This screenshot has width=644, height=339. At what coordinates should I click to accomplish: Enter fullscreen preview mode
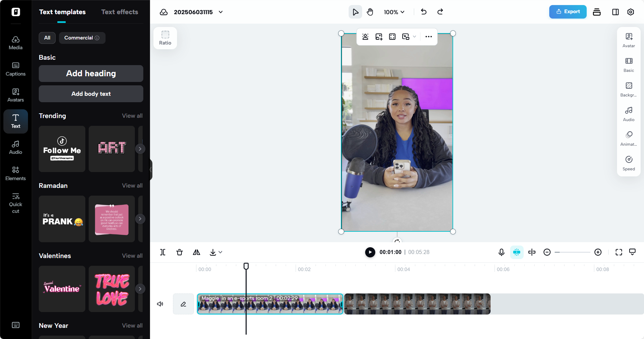(619, 252)
